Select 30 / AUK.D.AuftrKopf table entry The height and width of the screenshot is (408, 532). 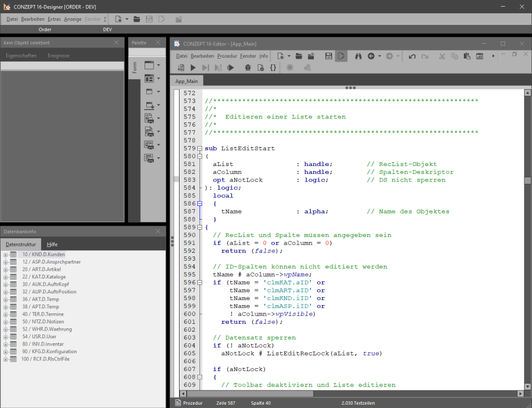coord(45,285)
